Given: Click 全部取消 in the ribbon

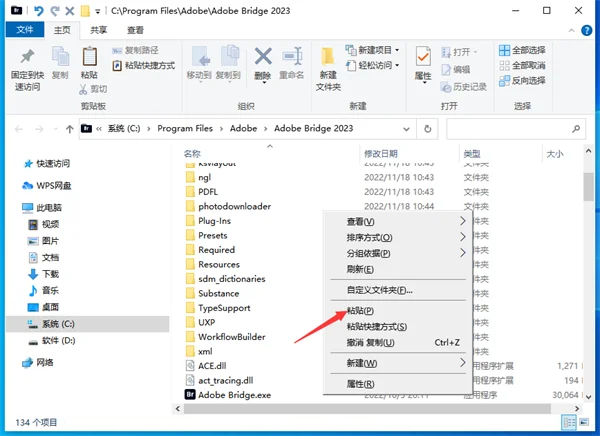Looking at the screenshot, I should (x=522, y=65).
